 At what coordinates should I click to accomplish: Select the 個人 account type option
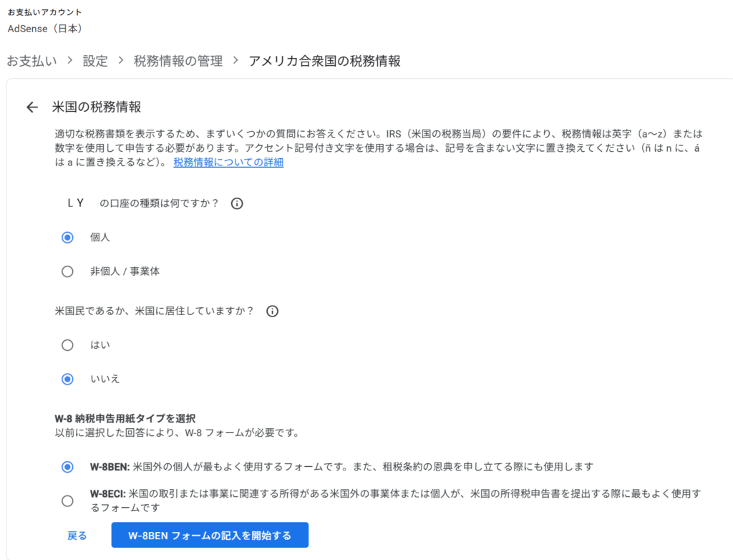tap(67, 237)
